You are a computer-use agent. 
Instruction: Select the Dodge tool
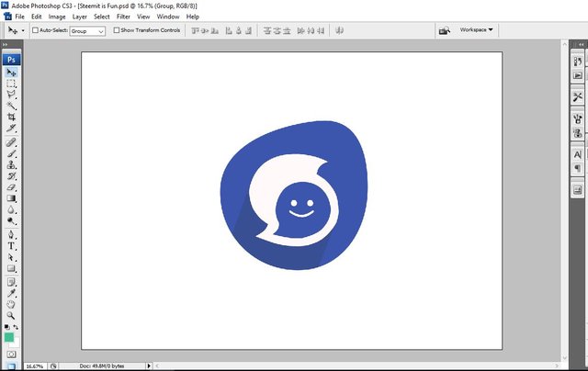11,220
